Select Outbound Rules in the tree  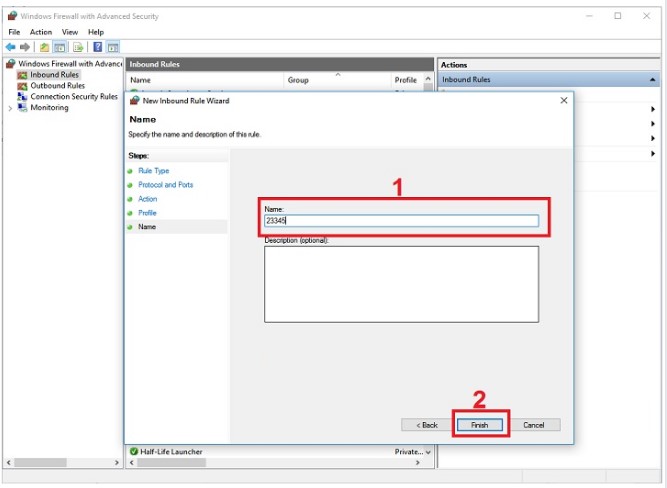(57, 86)
